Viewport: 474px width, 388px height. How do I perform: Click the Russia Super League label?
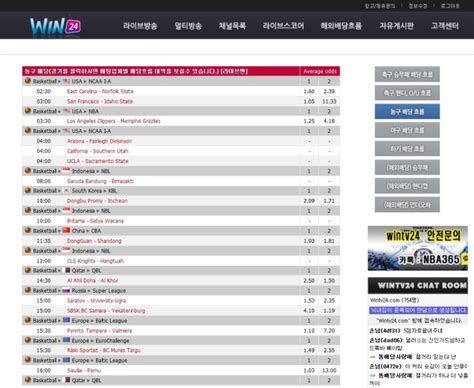(x=99, y=291)
